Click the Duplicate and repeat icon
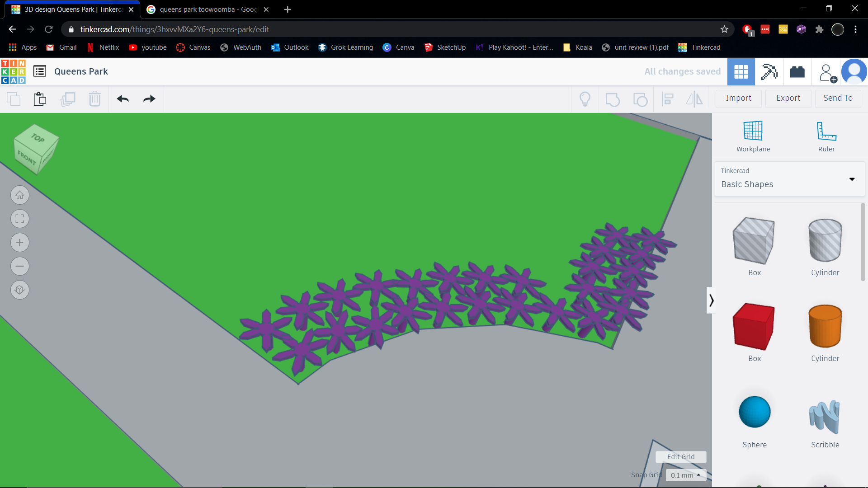 click(x=68, y=99)
